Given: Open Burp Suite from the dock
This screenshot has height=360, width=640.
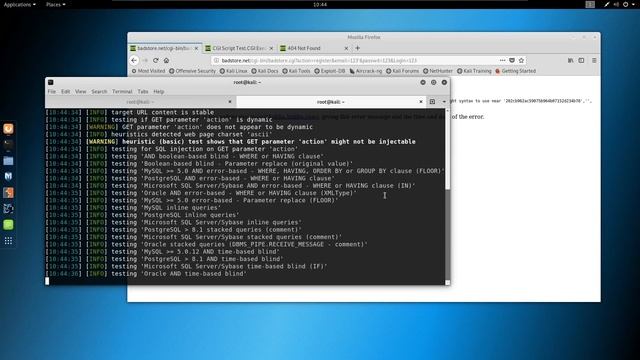Looking at the screenshot, I should [8, 193].
